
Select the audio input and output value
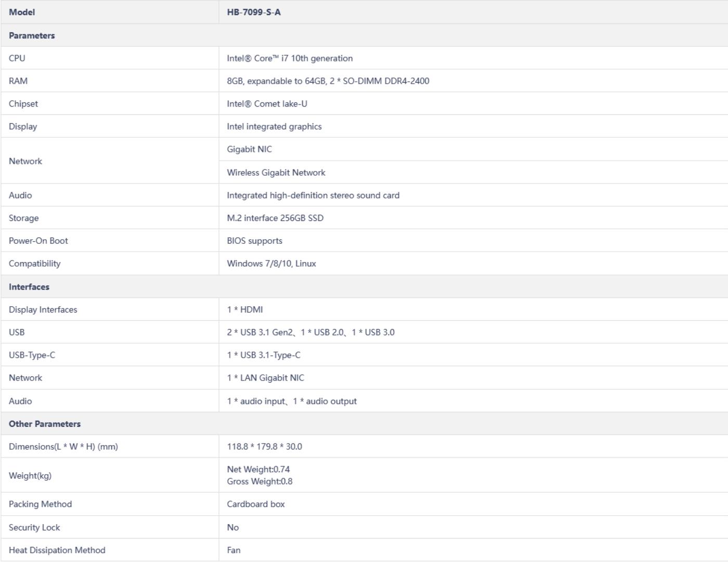(292, 401)
